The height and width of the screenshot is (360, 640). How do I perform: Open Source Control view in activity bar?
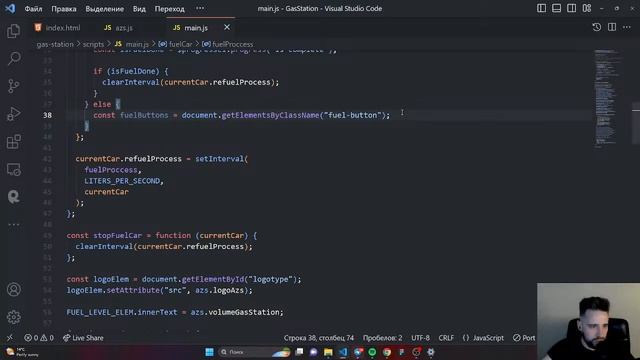click(13, 86)
